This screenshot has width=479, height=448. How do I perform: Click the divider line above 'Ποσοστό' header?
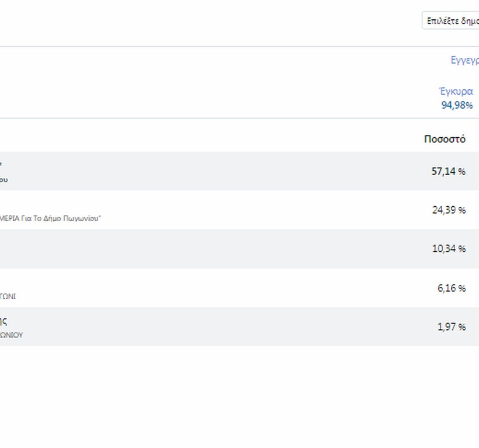point(234,118)
